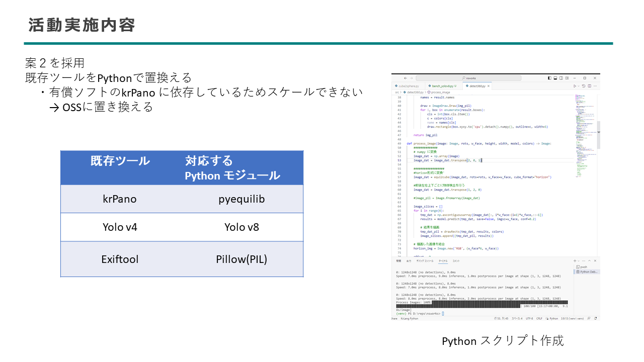Viewport: 644px width, 362px height.
Task: Open the run options dropdown arrow
Action: click(x=579, y=86)
